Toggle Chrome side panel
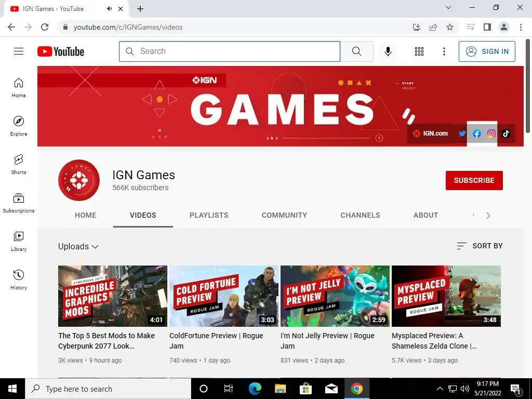The width and height of the screenshot is (532, 399). pos(487,27)
